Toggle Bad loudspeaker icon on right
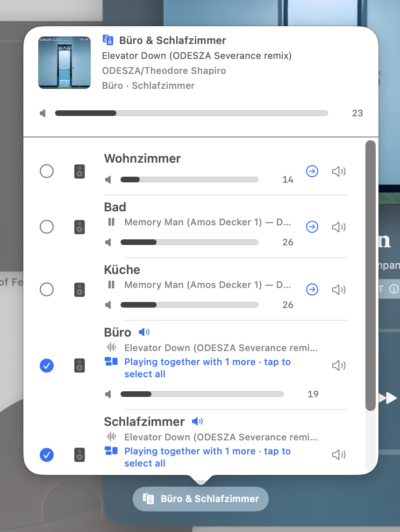The width and height of the screenshot is (400, 532). (x=339, y=227)
